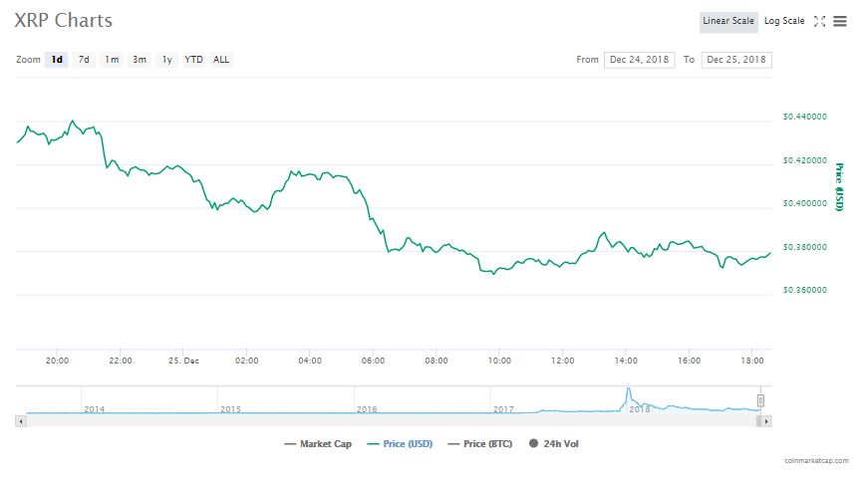
Task: Select the 1y zoom range
Action: click(x=167, y=60)
